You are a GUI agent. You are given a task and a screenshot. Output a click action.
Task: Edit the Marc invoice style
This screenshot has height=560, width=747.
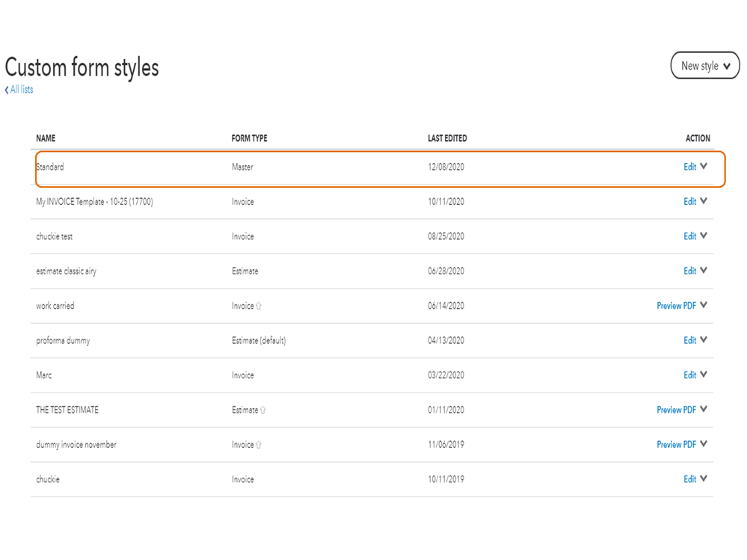pos(689,375)
